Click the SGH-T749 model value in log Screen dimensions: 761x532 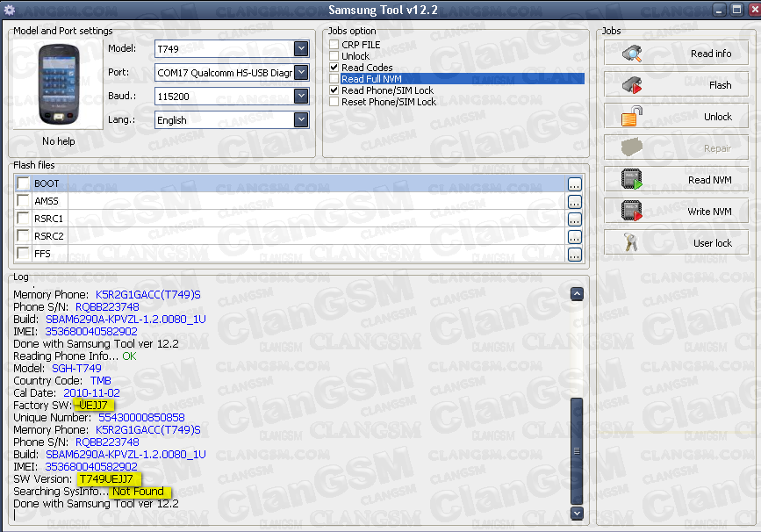[x=76, y=369]
